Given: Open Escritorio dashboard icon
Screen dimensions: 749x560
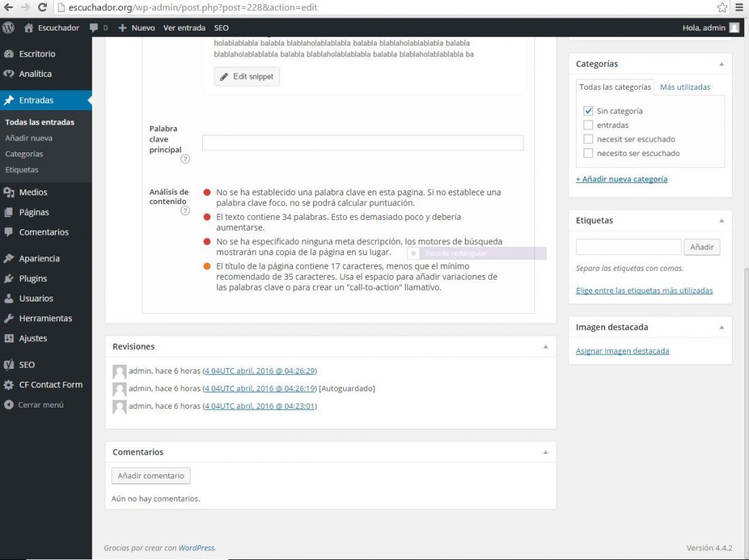Looking at the screenshot, I should coord(9,54).
